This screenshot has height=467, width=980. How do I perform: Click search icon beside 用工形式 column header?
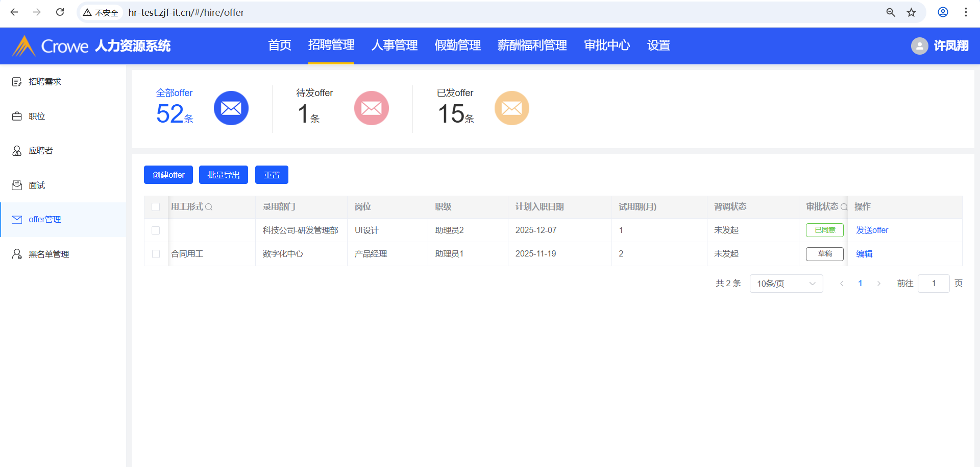[209, 207]
